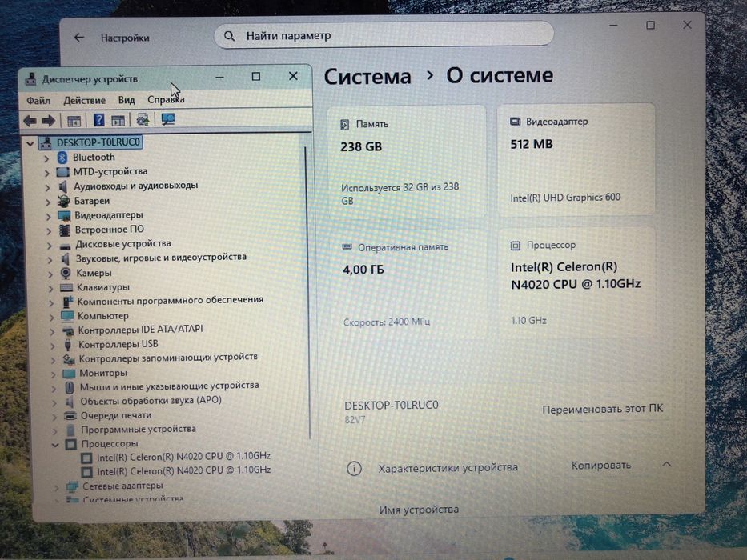Open the Файл menu
747x560 pixels.
click(38, 101)
